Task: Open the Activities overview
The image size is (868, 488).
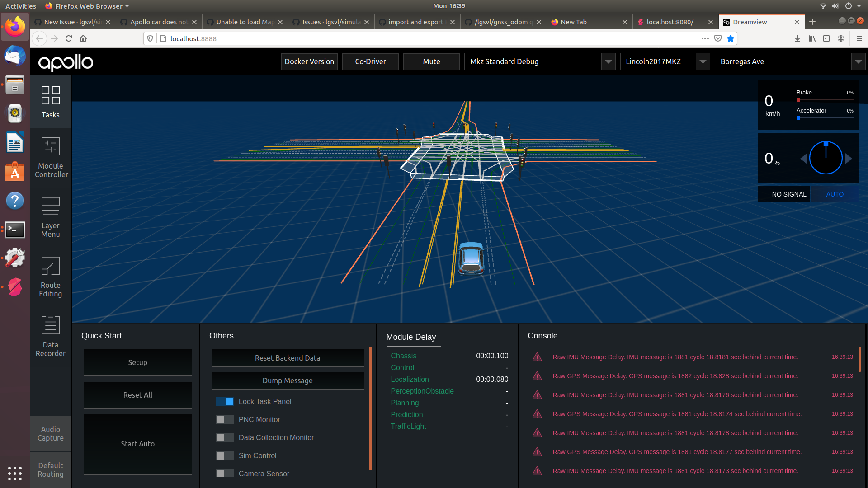Action: point(21,6)
